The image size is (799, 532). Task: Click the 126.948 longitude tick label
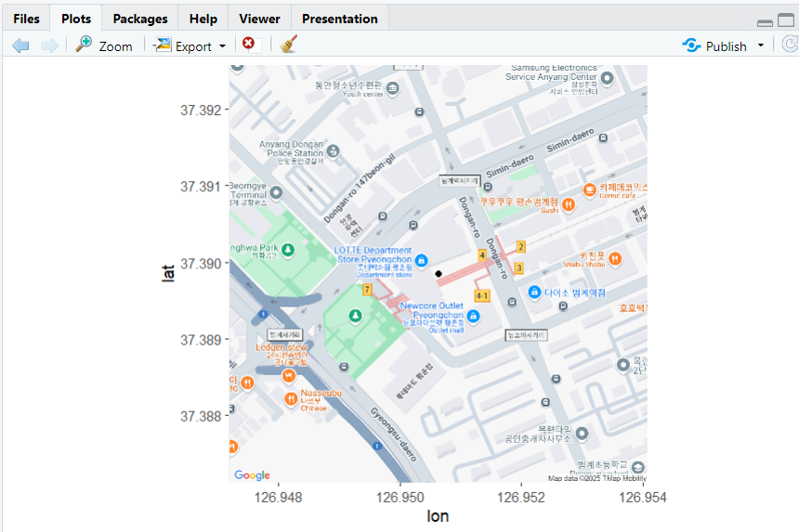(278, 498)
